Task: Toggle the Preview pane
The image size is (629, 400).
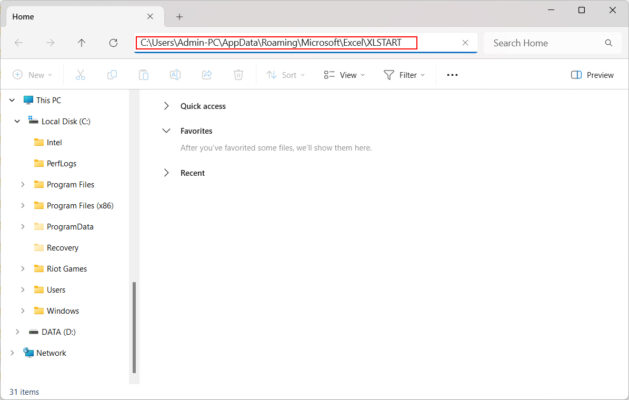Action: [x=592, y=75]
